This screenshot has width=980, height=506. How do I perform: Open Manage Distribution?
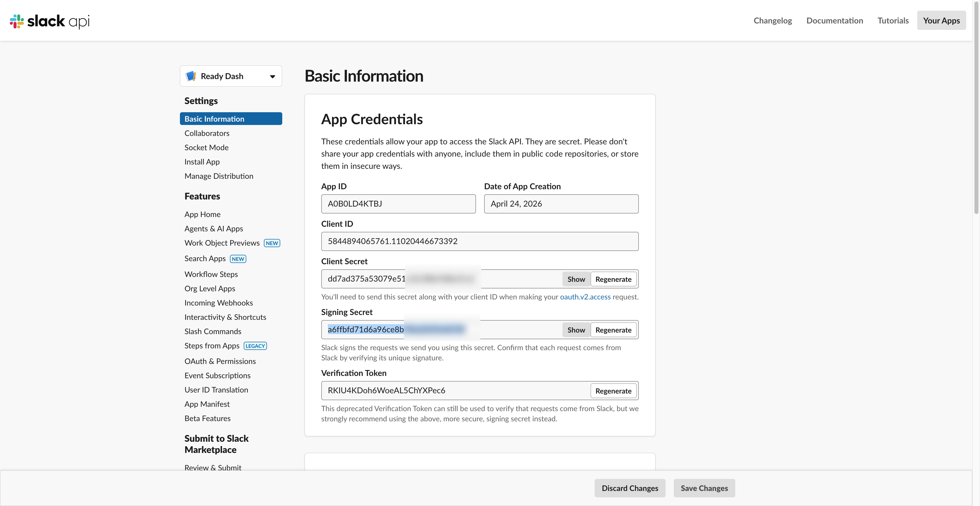coord(219,176)
